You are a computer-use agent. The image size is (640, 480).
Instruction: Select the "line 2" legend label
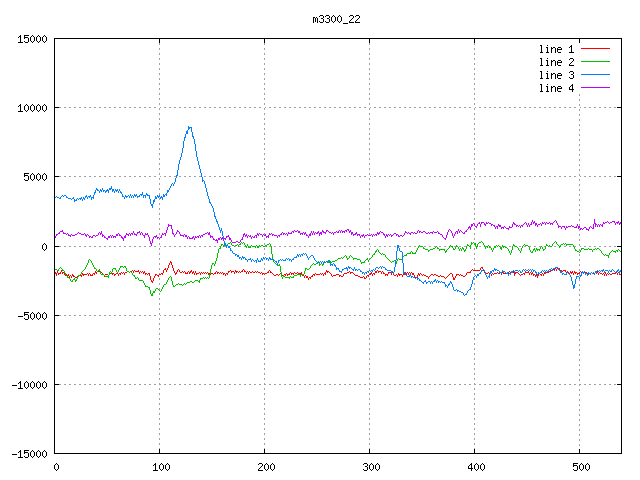coord(557,62)
